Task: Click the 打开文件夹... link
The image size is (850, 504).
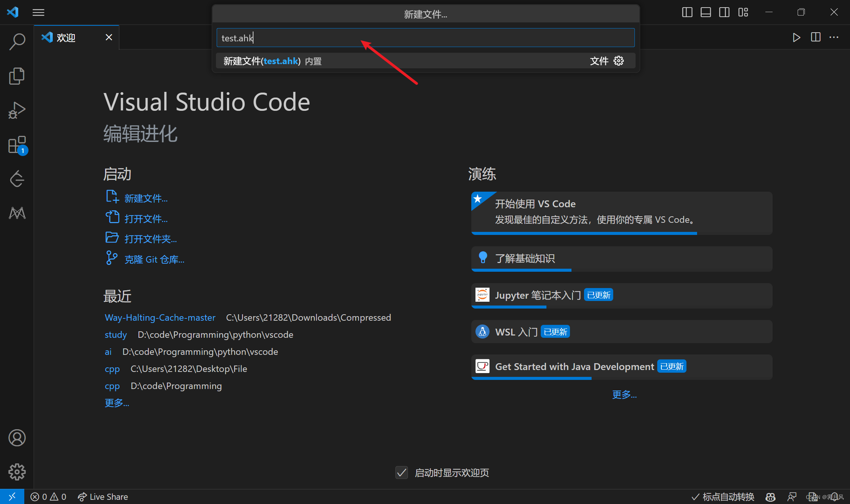Action: pyautogui.click(x=150, y=239)
